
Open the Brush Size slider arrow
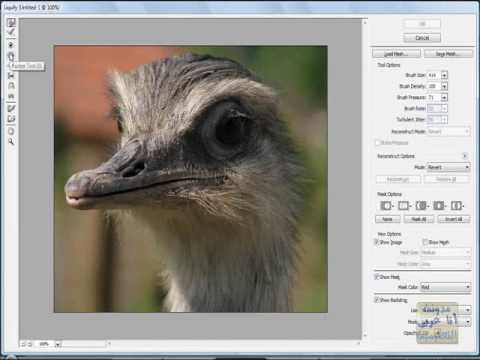(444, 75)
